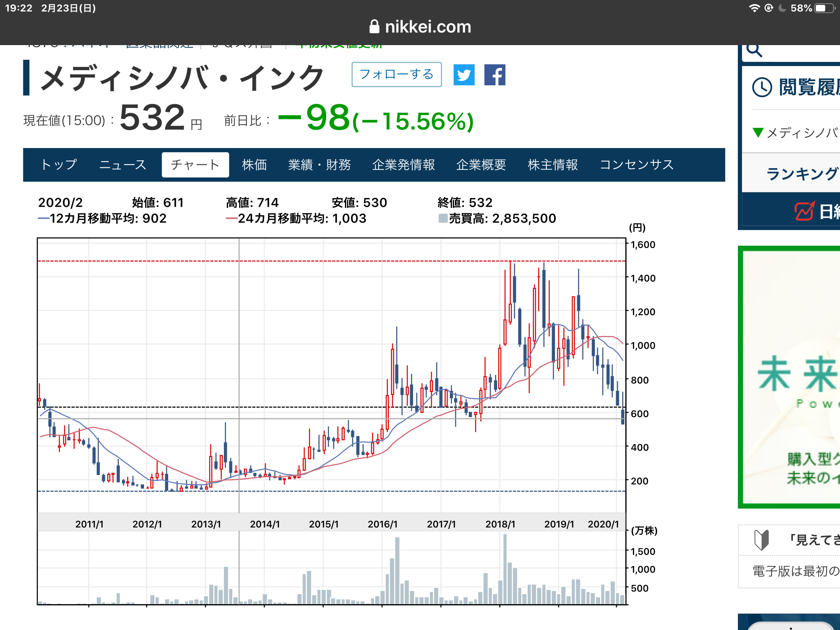
Task: Select the 株価 tab
Action: (x=254, y=165)
